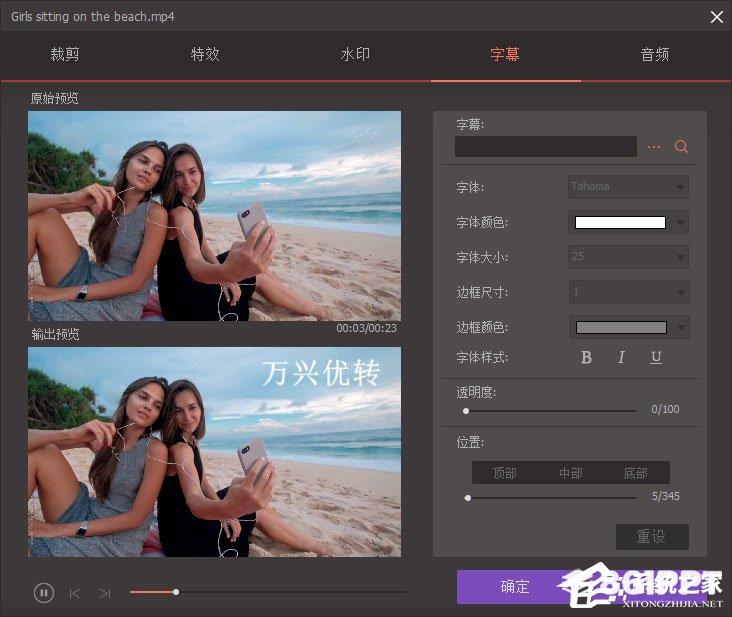Open the 字体大小 dropdown showing 25
732x617 pixels.
click(x=628, y=257)
